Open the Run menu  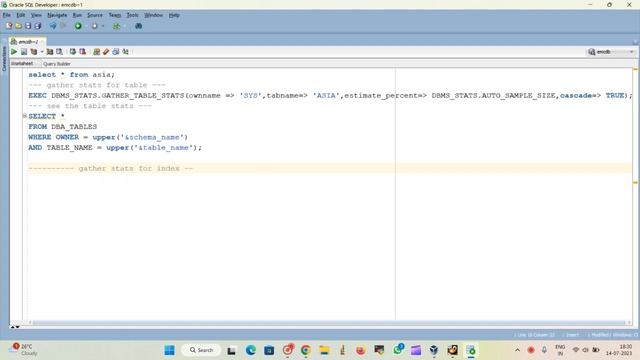(x=77, y=15)
